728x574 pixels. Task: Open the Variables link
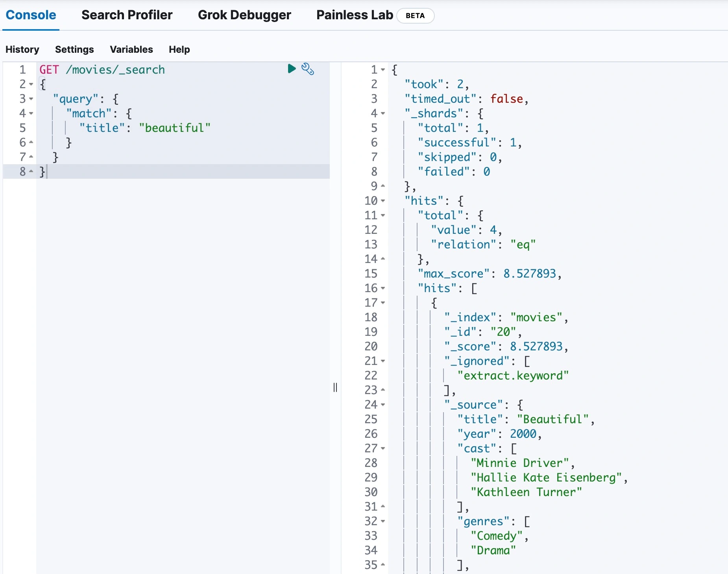tap(131, 49)
